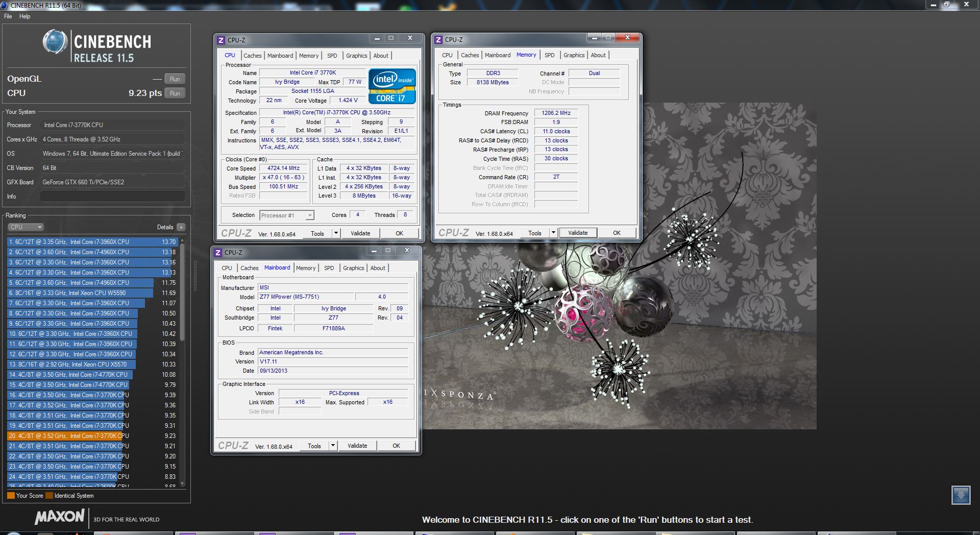Open About tab in the CPU-Z CPU window
The width and height of the screenshot is (980, 535).
pyautogui.click(x=381, y=56)
